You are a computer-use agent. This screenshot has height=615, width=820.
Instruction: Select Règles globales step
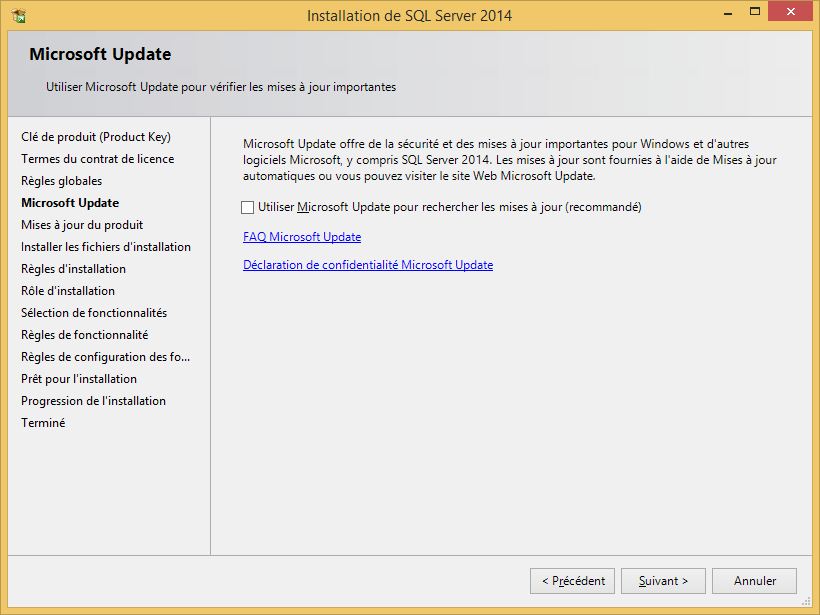click(61, 181)
